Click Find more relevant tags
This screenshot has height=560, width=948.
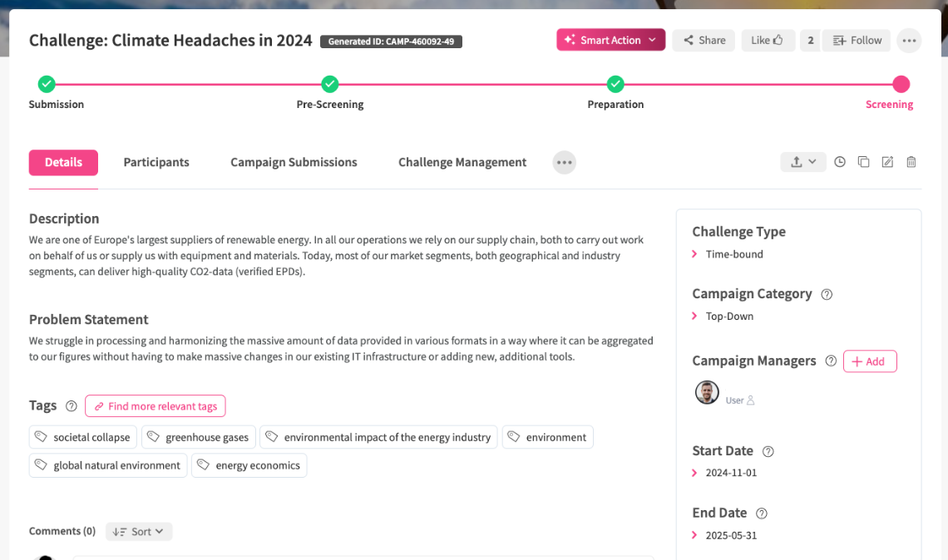[x=156, y=406]
